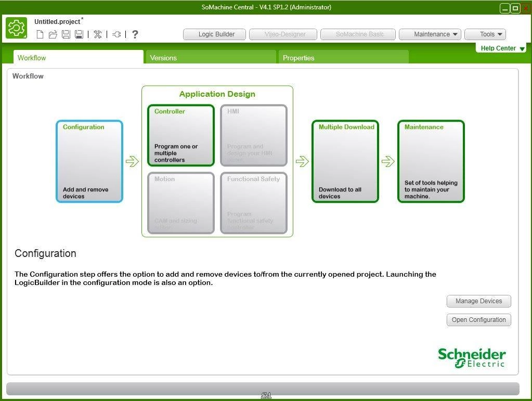Select the Maintenance workflow tile
This screenshot has height=401, width=532.
point(431,161)
